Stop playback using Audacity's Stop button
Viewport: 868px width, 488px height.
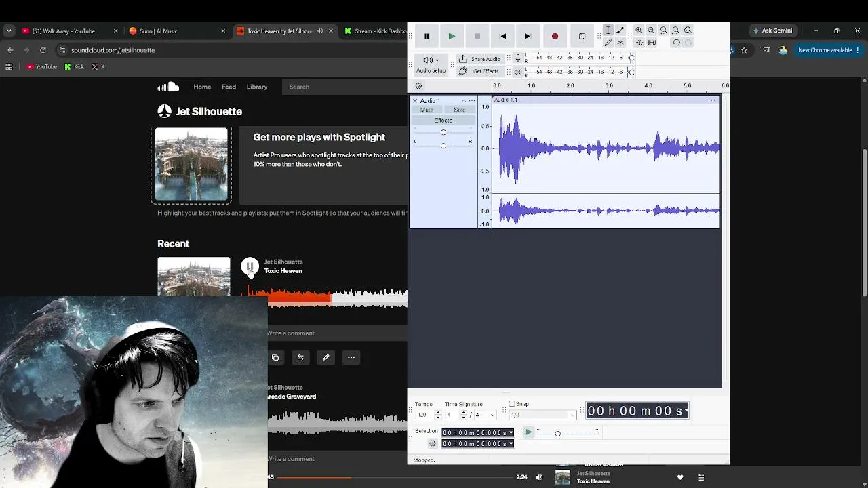tap(477, 37)
